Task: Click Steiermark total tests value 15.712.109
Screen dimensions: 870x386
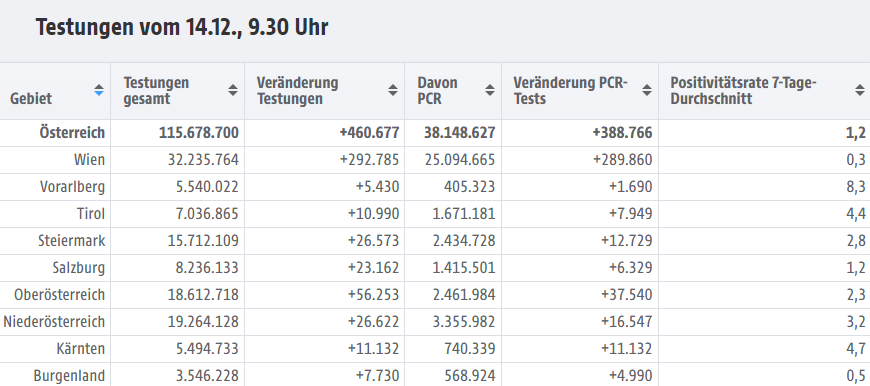Action: [203, 241]
